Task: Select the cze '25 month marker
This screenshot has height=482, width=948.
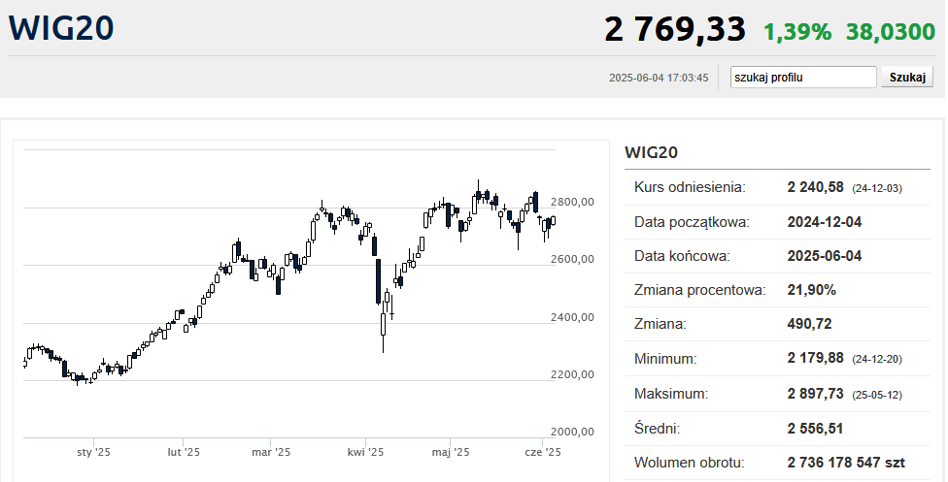Action: tap(543, 452)
